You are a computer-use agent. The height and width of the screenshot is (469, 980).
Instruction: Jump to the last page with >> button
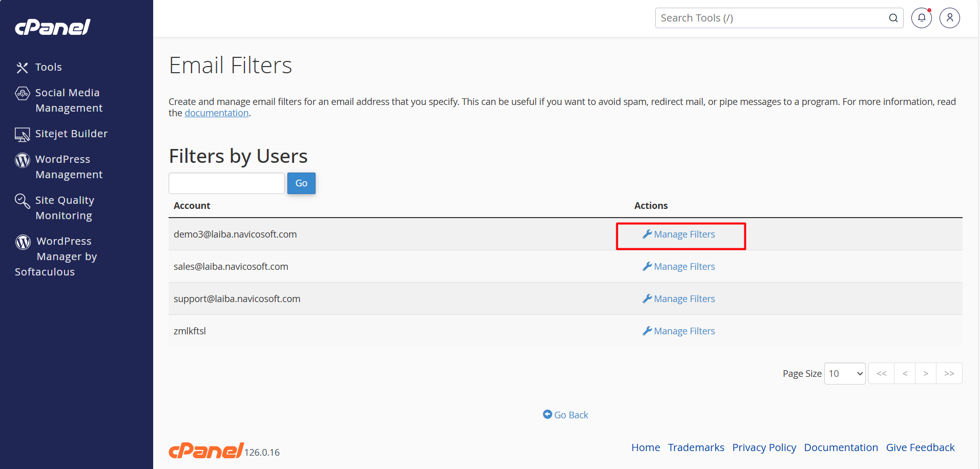(x=949, y=374)
